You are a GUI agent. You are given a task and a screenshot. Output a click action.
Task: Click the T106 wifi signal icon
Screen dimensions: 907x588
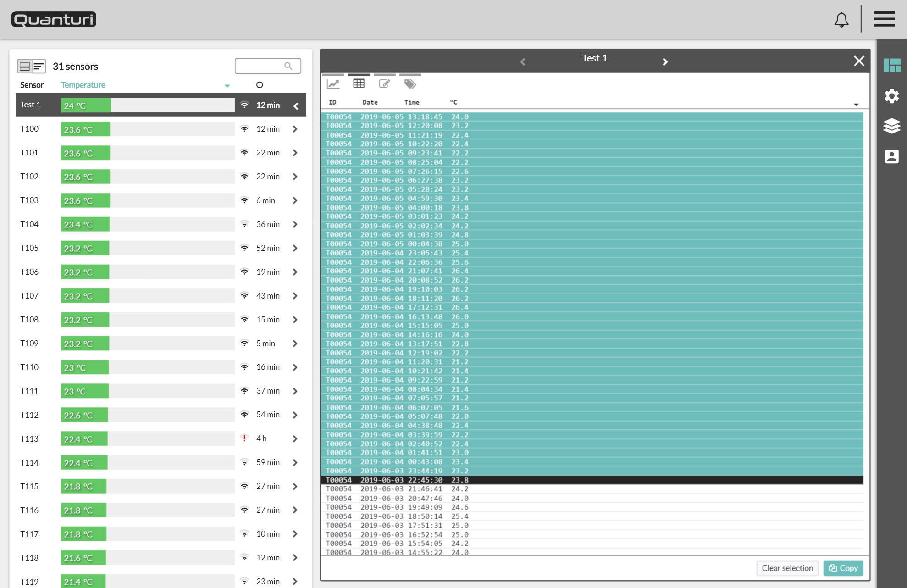pos(244,272)
